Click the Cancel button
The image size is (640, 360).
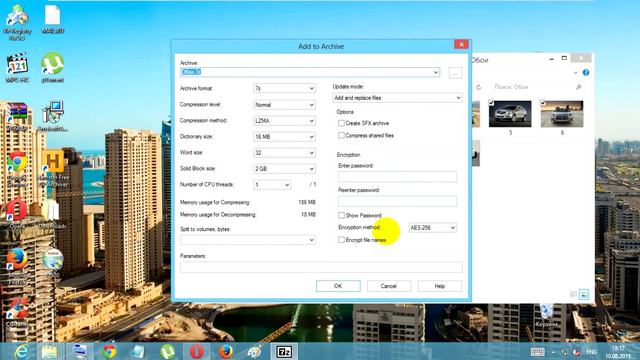(389, 286)
